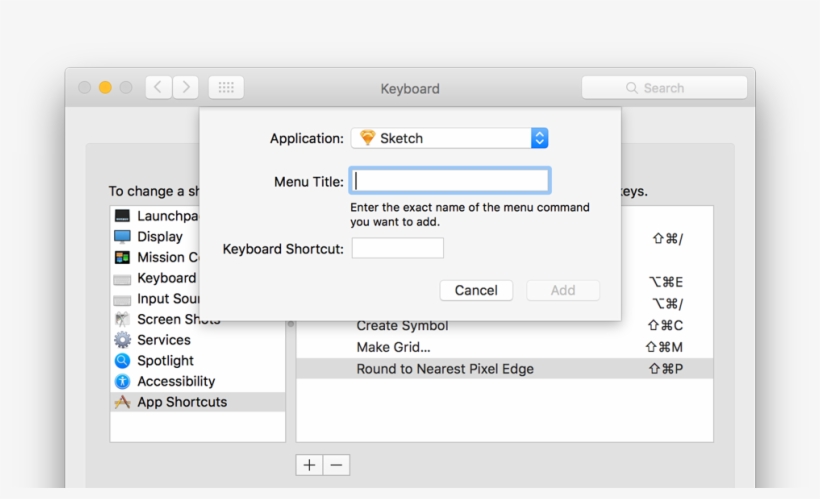820x499 pixels.
Task: Select Launchpad icon in sidebar
Action: [x=122, y=216]
